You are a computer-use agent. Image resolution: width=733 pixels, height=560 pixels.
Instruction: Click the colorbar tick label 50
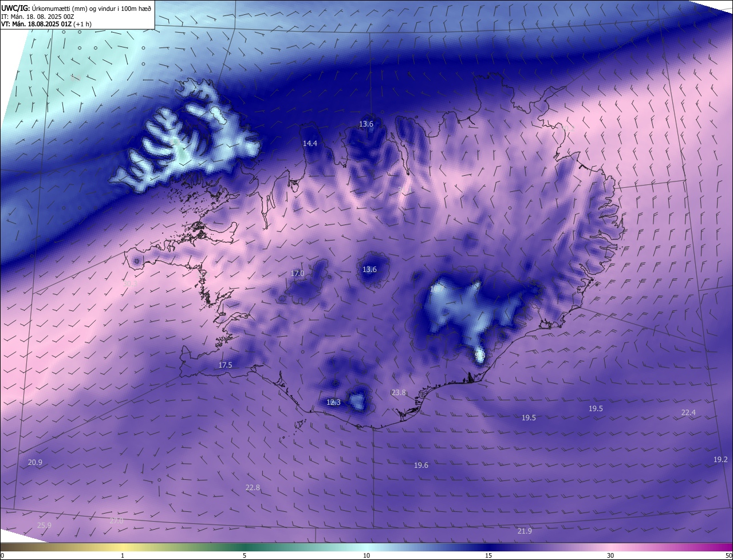[728, 556]
